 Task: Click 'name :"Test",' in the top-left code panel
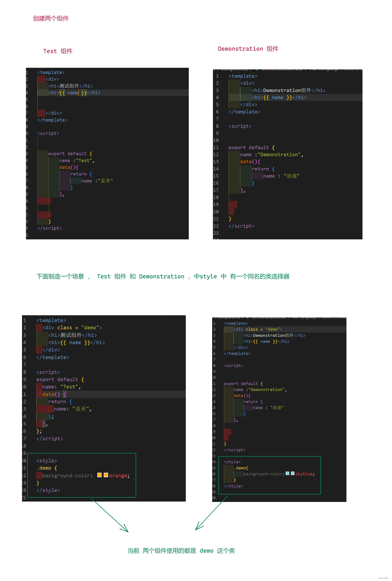77,161
